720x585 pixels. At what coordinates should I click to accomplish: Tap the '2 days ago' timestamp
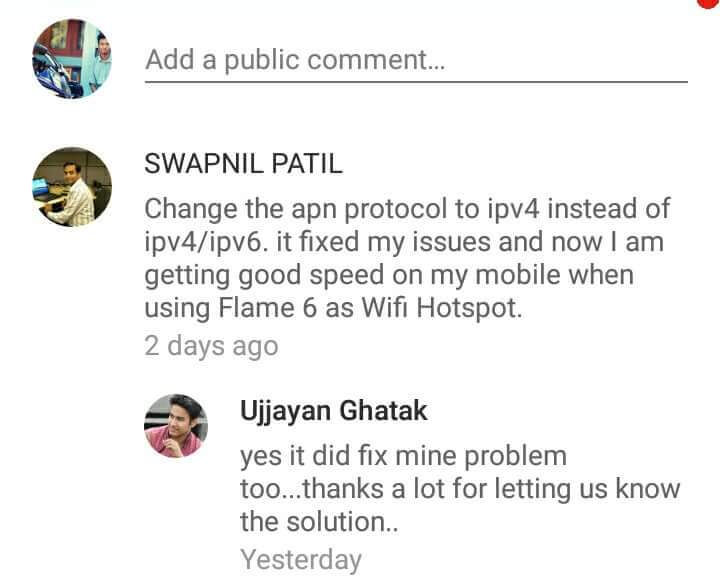point(211,346)
